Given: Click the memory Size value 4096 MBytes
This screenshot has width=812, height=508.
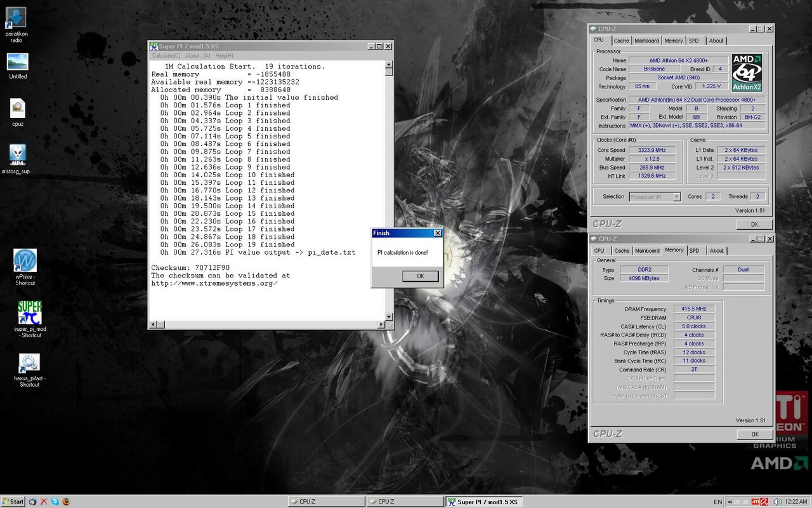Looking at the screenshot, I should [644, 278].
